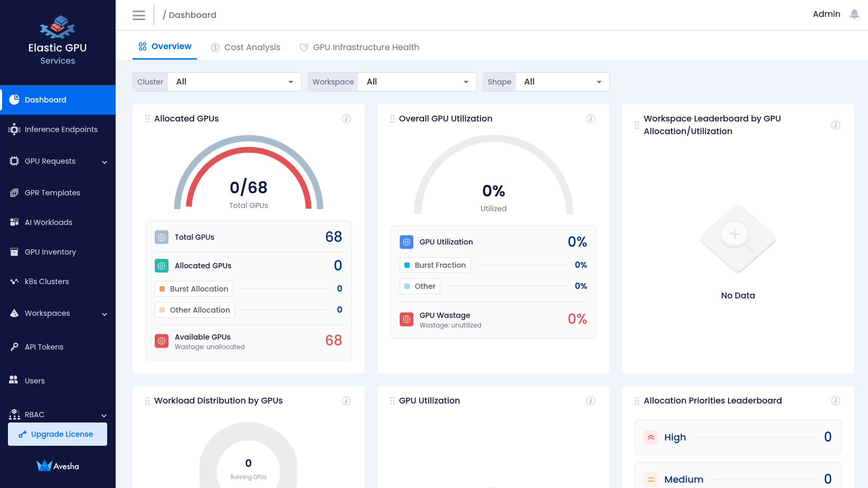868x488 pixels.
Task: Click the Burst Allocation legend swatch
Action: pos(162,289)
